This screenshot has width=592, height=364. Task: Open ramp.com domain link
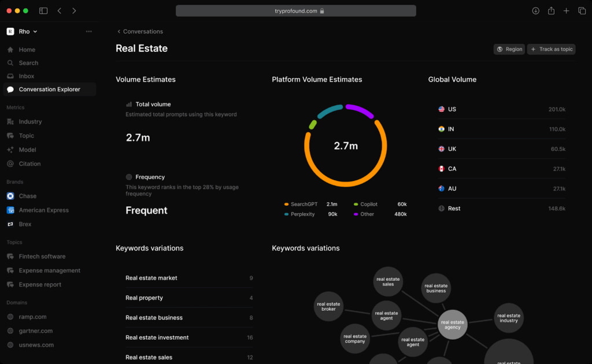point(32,317)
